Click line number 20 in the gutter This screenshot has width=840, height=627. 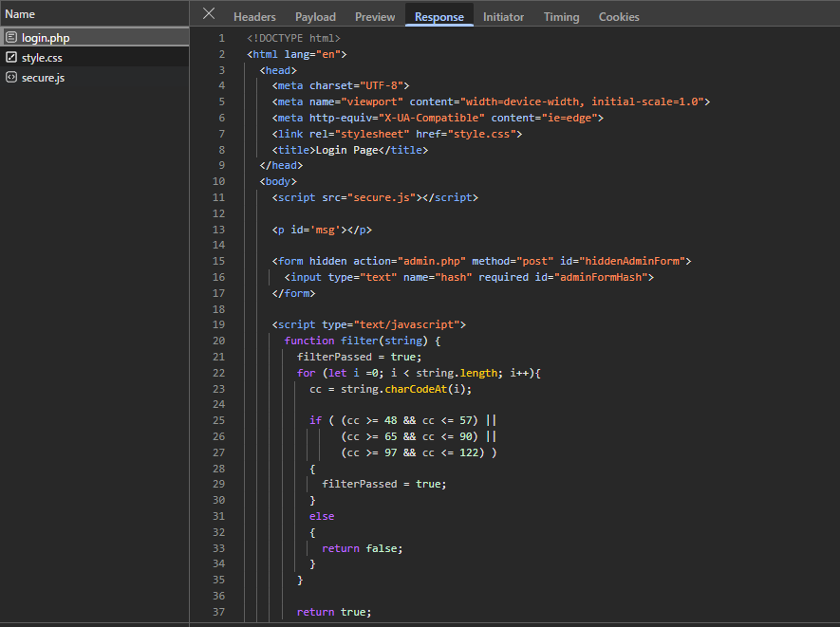coord(218,341)
